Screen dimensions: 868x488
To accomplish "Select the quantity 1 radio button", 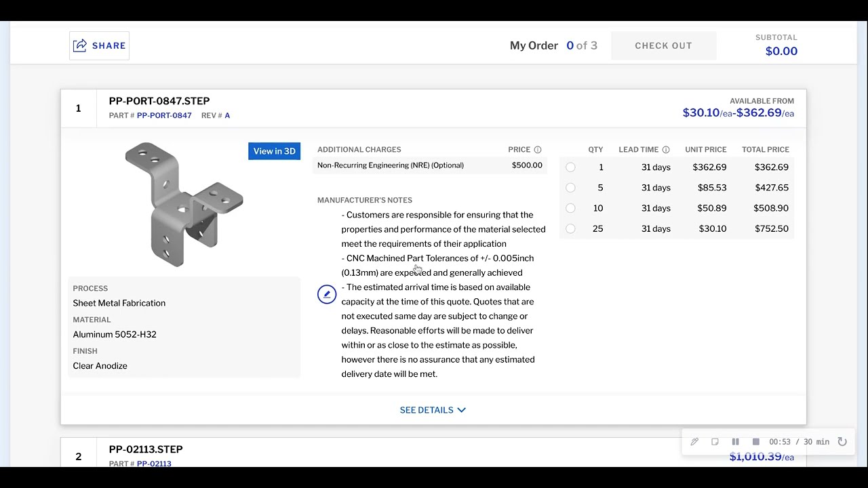I will (x=570, y=167).
